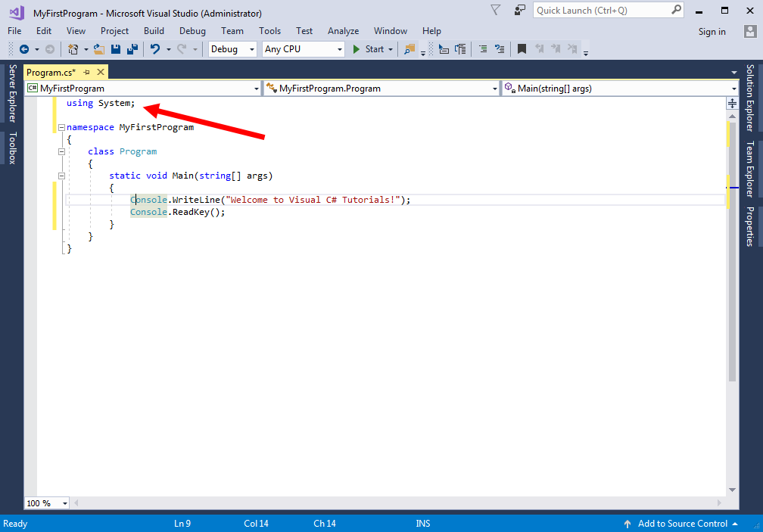
Task: Click the first member-list icon after the Start group
Action: point(444,49)
